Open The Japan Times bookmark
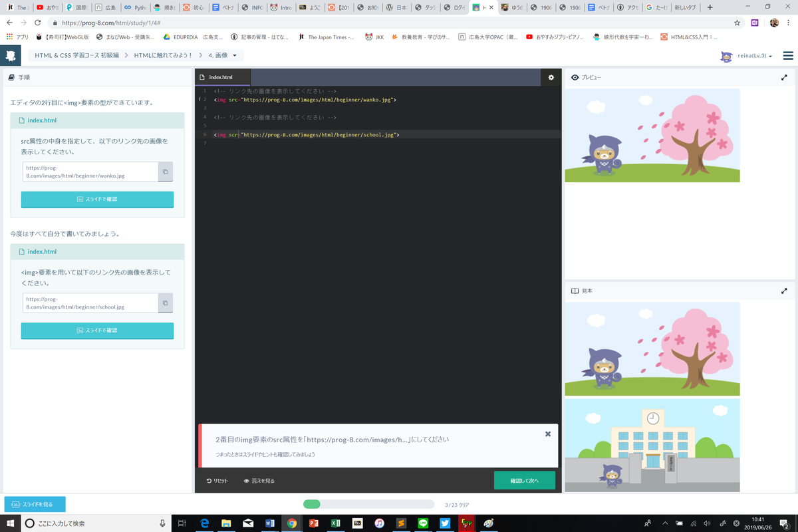 (x=327, y=37)
